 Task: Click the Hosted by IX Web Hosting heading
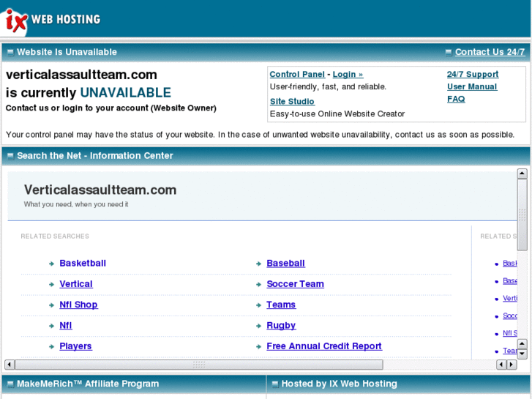click(x=340, y=384)
